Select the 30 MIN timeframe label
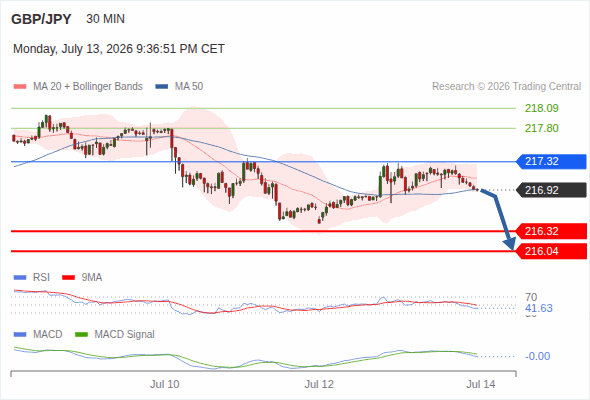The image size is (590, 400). 105,19
